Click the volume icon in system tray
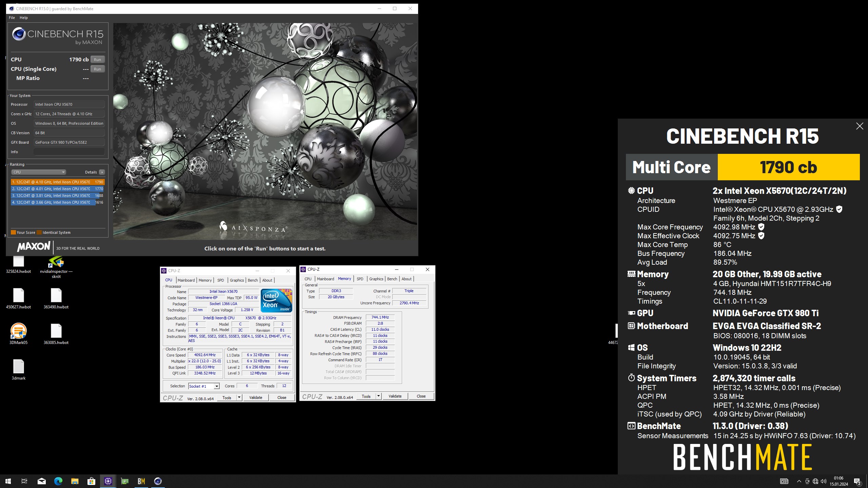The width and height of the screenshot is (868, 488). click(x=824, y=481)
